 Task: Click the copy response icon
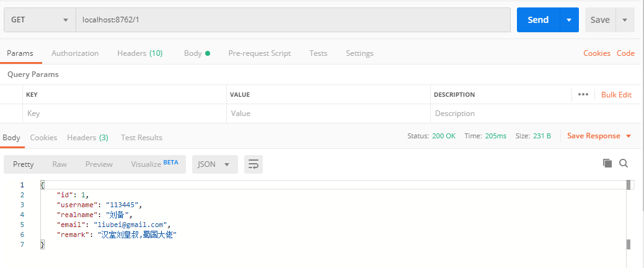[607, 163]
